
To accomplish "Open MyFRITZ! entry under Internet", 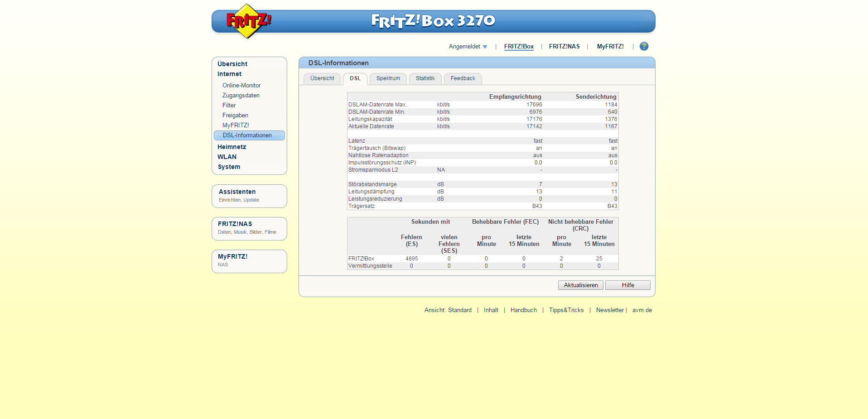I will pos(236,125).
